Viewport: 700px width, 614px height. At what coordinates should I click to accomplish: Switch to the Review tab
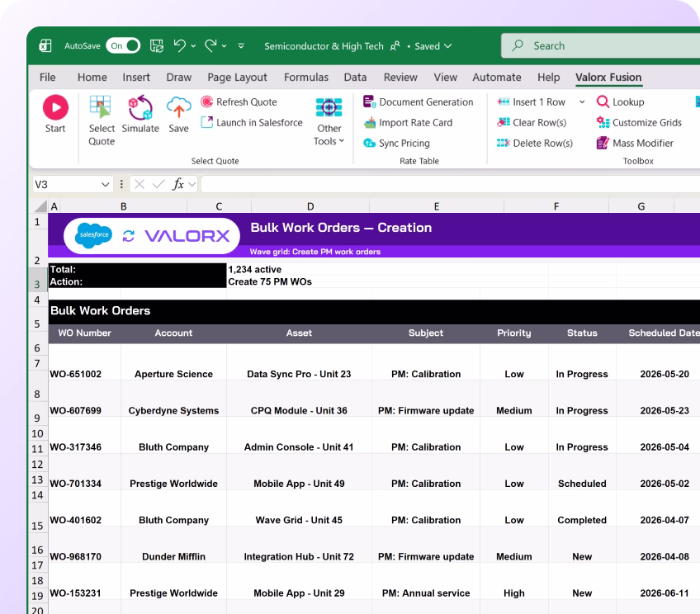coord(400,78)
